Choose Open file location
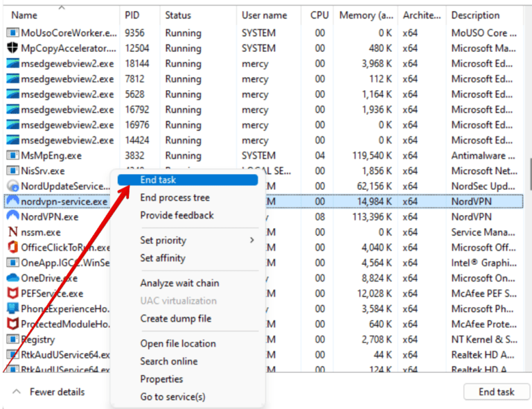Image resolution: width=532 pixels, height=409 pixels. 178,344
